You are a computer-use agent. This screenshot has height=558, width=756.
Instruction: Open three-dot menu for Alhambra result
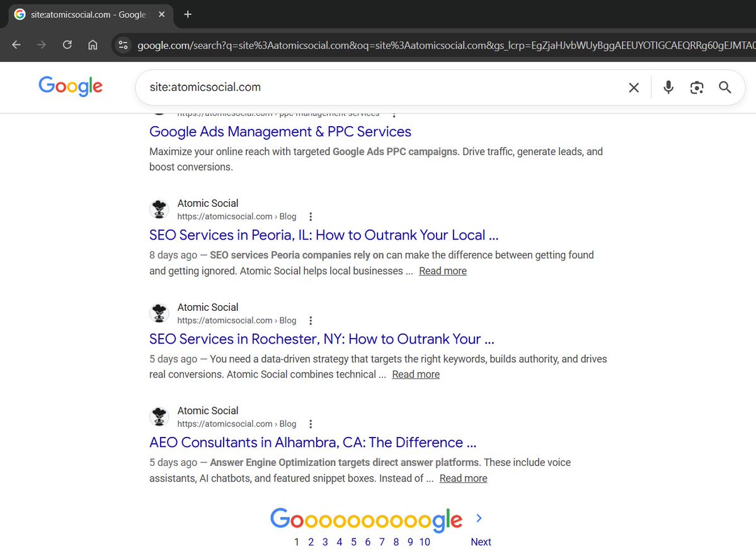311,424
